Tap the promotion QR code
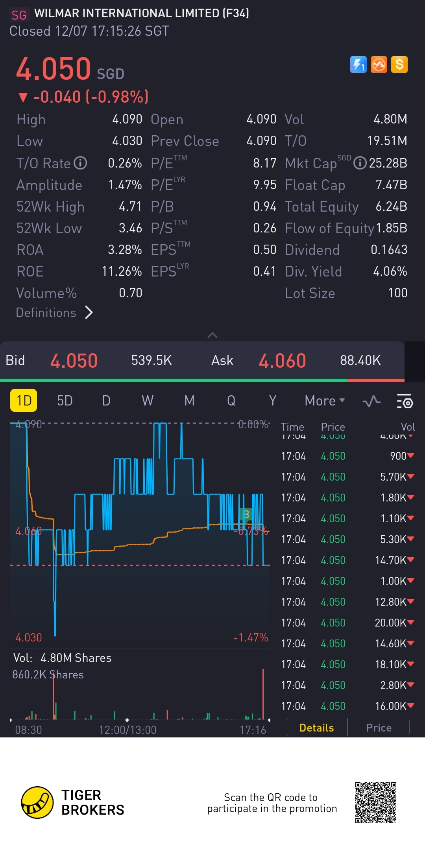425x868 pixels. pyautogui.click(x=375, y=802)
